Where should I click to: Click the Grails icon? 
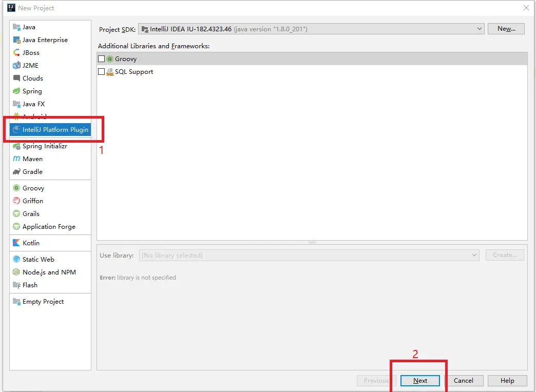point(16,213)
